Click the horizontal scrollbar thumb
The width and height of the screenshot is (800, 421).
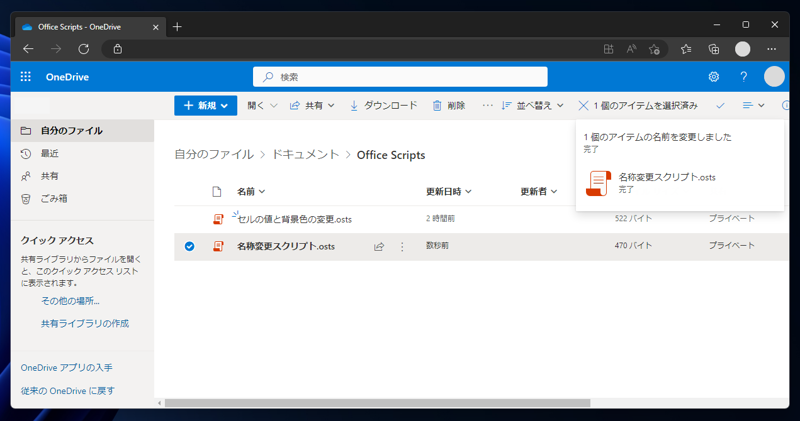tap(378, 403)
